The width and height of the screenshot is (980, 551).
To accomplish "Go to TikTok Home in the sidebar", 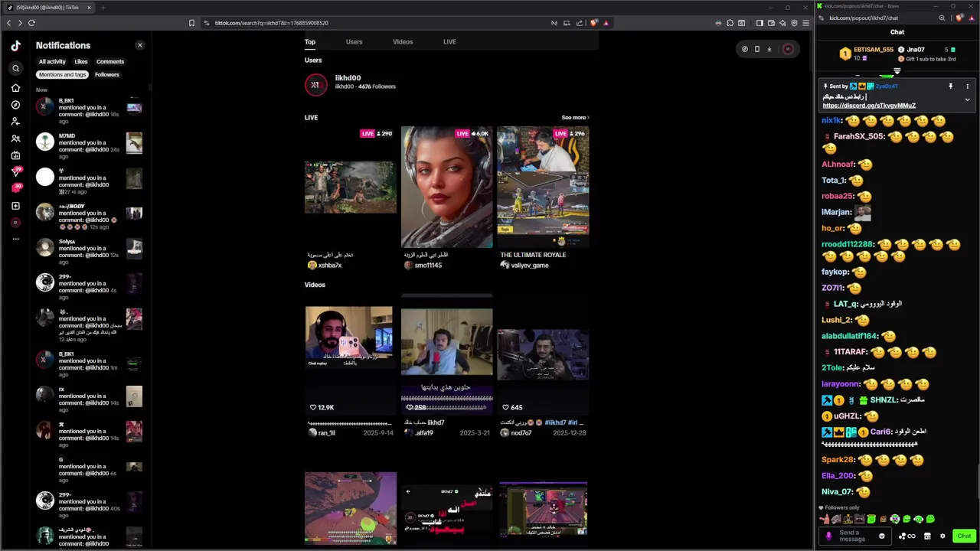I will [15, 88].
